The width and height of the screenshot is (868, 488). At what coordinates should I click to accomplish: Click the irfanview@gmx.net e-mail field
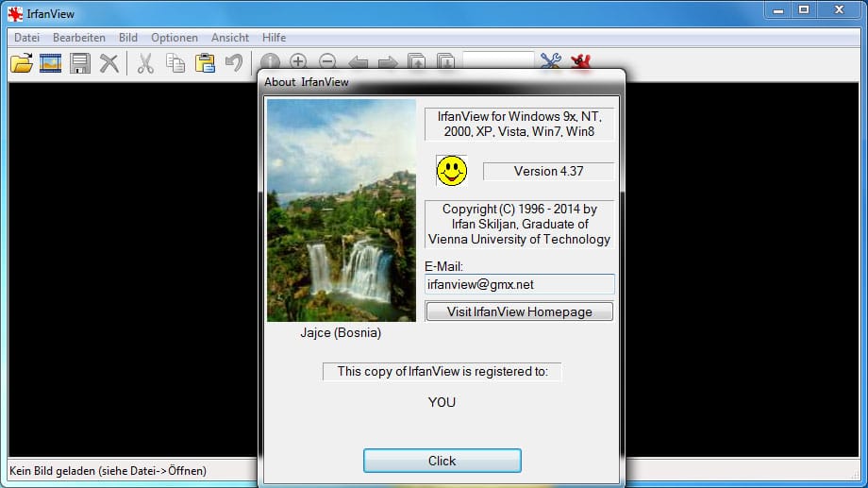coord(519,284)
